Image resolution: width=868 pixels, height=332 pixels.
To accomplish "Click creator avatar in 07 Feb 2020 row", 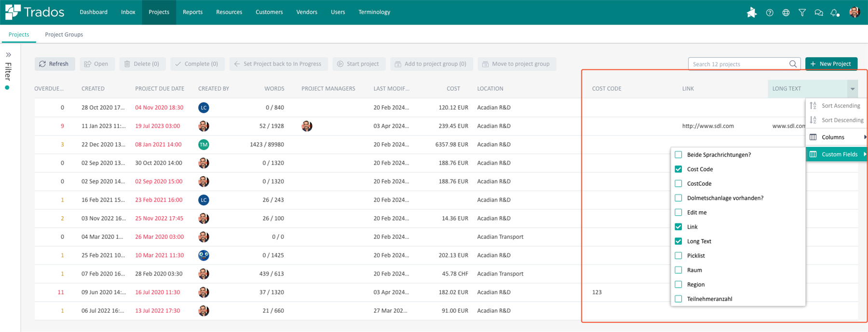I will [203, 274].
